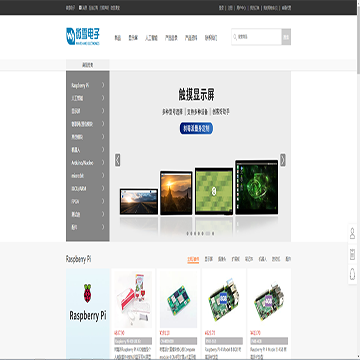Go to next banner slide arrow

(x=283, y=160)
